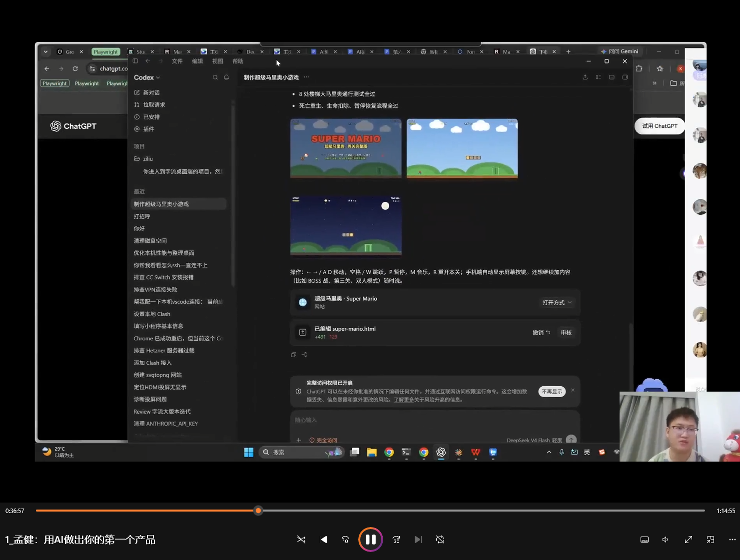This screenshot has width=740, height=560.
Task: Open the 打开方式 dropdown for Super Mario
Action: [557, 302]
